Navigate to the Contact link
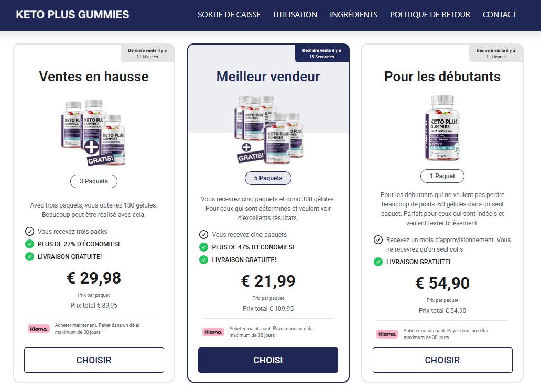This screenshot has height=392, width=541. 500,15
